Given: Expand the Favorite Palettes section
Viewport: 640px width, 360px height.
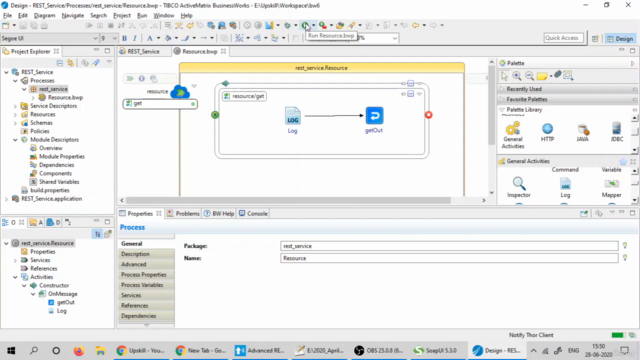Looking at the screenshot, I should point(566,100).
